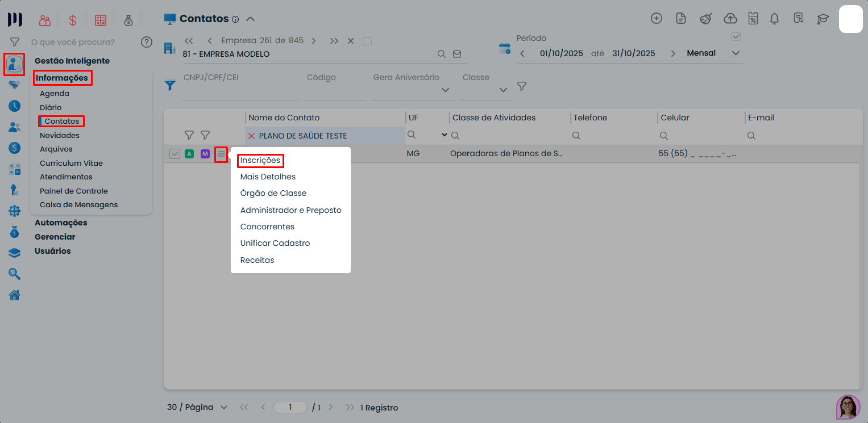This screenshot has width=868, height=423.
Task: Select the home icon in left sidebar
Action: click(14, 295)
